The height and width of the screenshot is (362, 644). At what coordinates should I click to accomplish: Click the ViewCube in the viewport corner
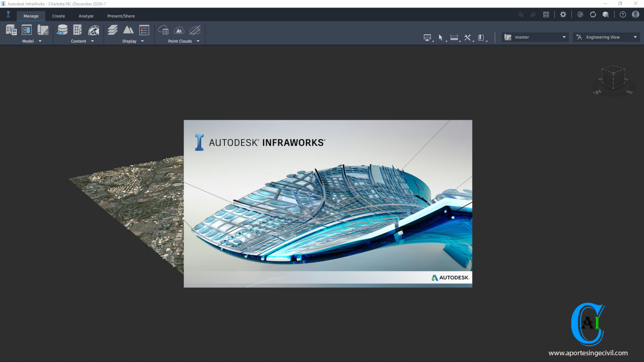pyautogui.click(x=613, y=78)
